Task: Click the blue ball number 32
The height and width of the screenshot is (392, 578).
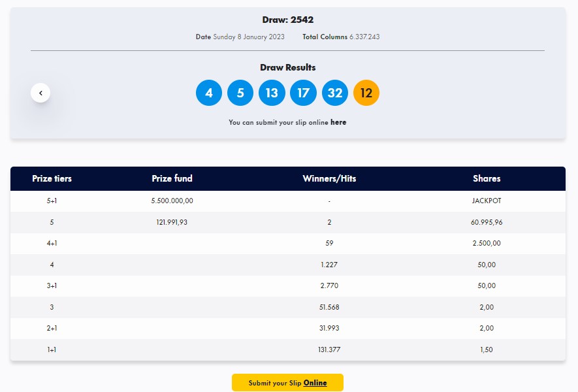Action: tap(334, 93)
